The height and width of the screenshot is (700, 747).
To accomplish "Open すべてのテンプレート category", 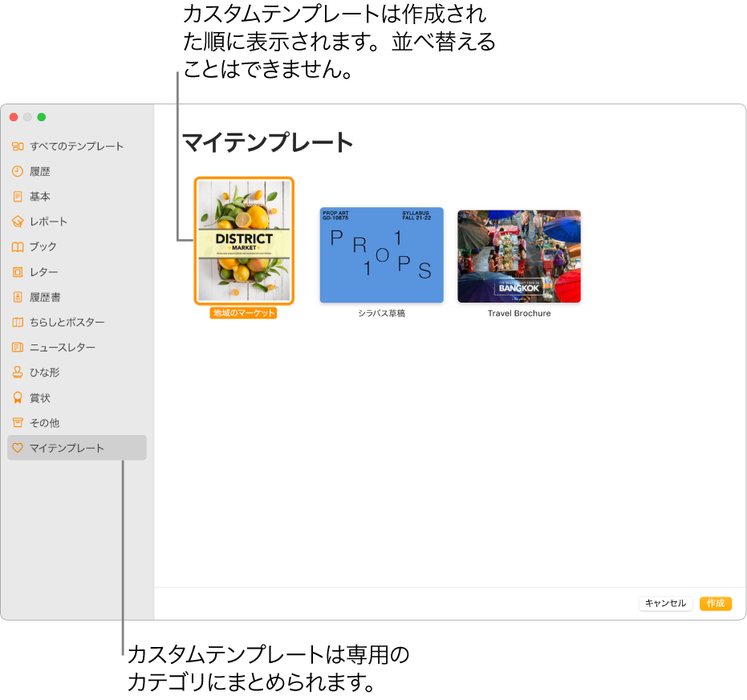I will click(77, 146).
